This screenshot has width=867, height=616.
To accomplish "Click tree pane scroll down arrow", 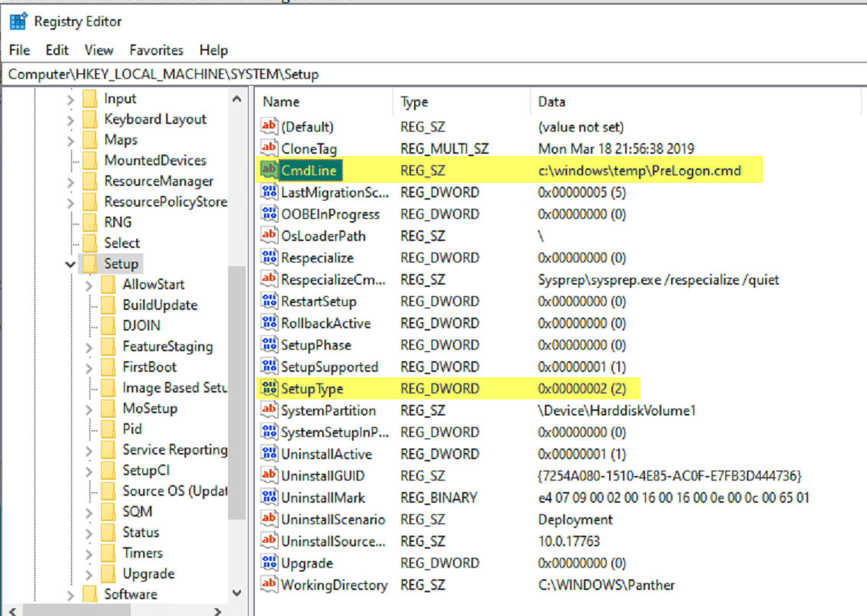I will 237,593.
